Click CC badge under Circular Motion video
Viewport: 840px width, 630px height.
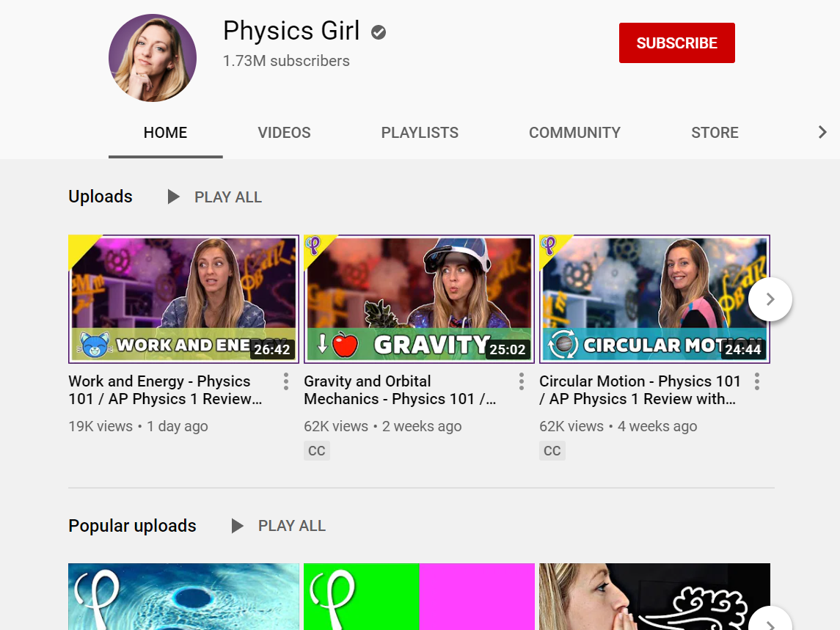coord(552,450)
